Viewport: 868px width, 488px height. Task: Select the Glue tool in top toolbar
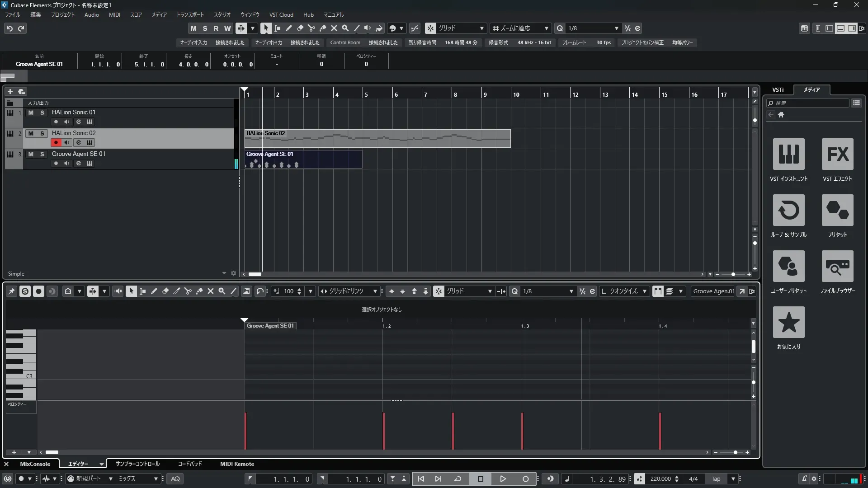click(322, 28)
